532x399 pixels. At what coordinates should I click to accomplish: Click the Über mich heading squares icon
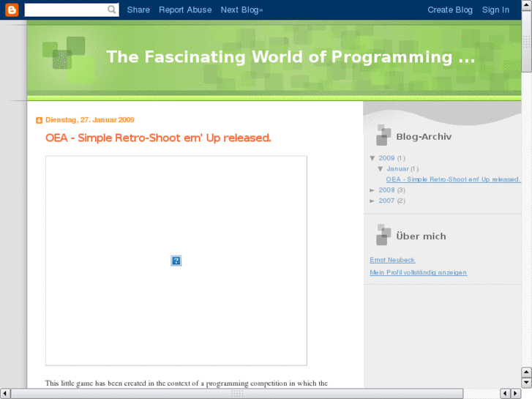pos(383,235)
